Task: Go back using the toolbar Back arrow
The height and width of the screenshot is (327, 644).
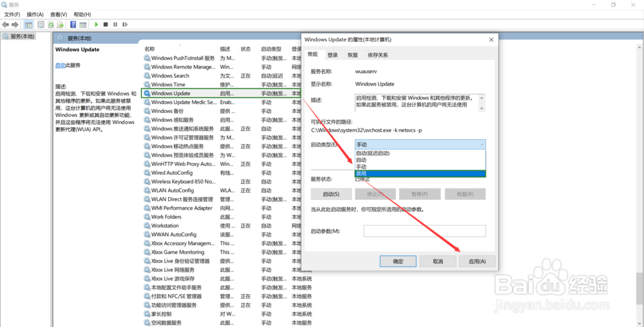Action: 5,25
